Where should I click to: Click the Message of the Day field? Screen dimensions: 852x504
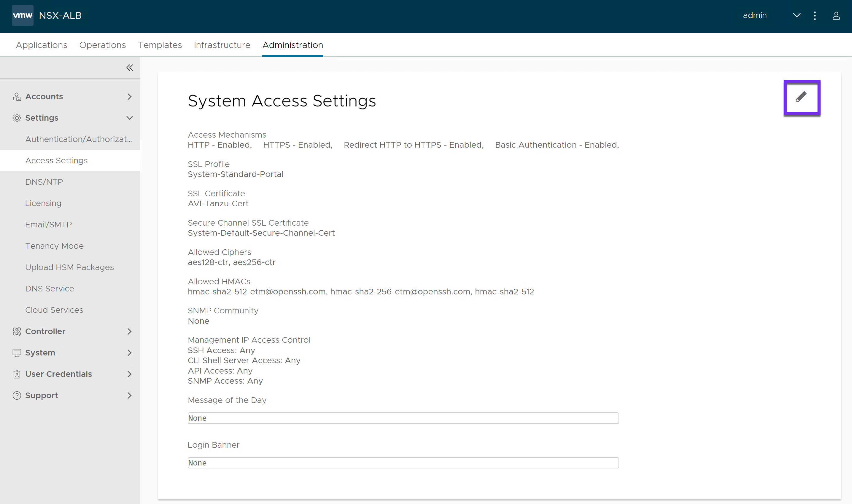[403, 418]
